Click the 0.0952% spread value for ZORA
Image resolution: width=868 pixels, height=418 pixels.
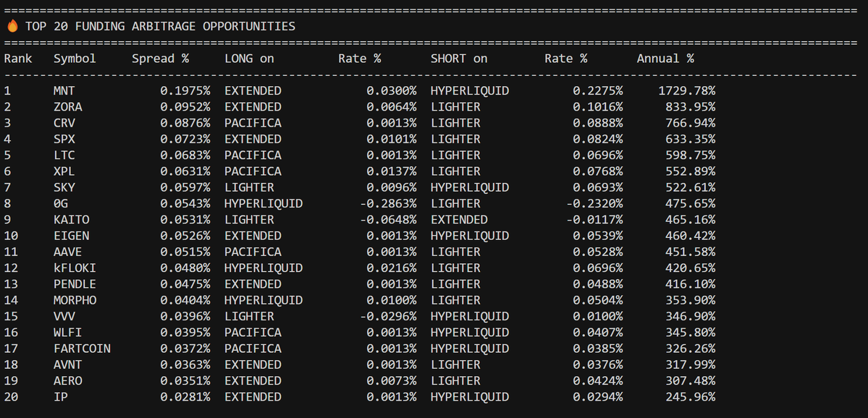coord(185,107)
